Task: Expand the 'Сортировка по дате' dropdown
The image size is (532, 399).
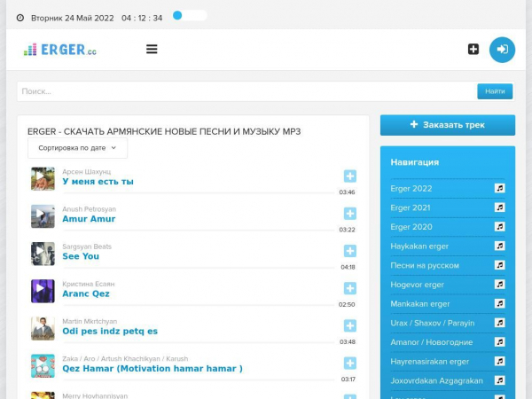Action: 77,148
